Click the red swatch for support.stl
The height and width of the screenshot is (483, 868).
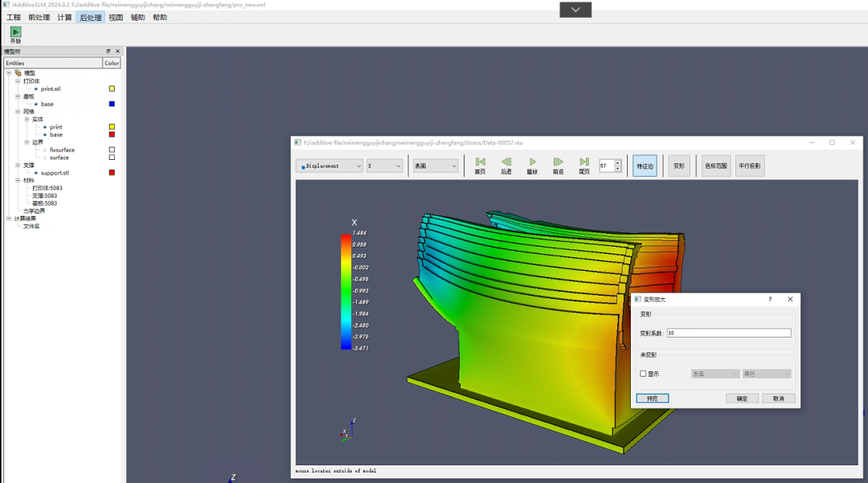112,173
